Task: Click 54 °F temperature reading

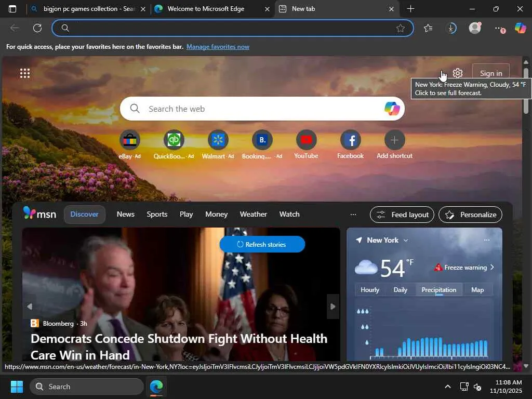Action: pos(396,268)
